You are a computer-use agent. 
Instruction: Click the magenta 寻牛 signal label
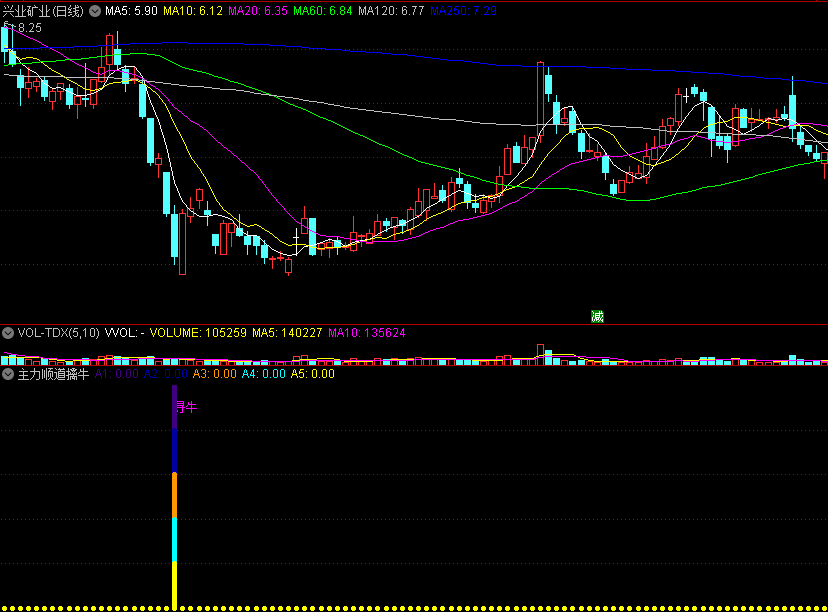186,407
